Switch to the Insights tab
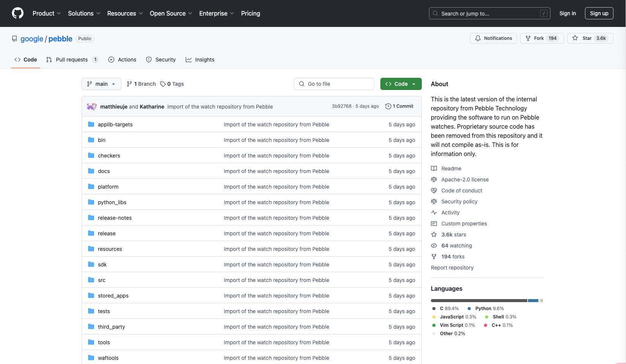626x364 pixels. (200, 60)
